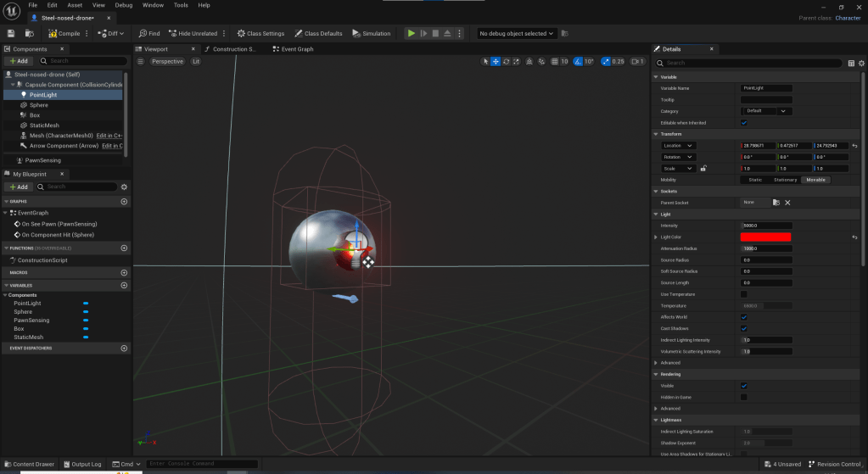Reset Location to default with arrow icon
The image size is (868, 474).
tap(854, 146)
